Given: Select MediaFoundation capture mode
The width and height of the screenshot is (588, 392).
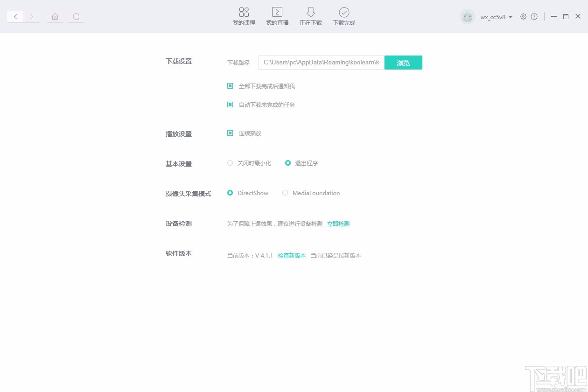Looking at the screenshot, I should pos(285,193).
